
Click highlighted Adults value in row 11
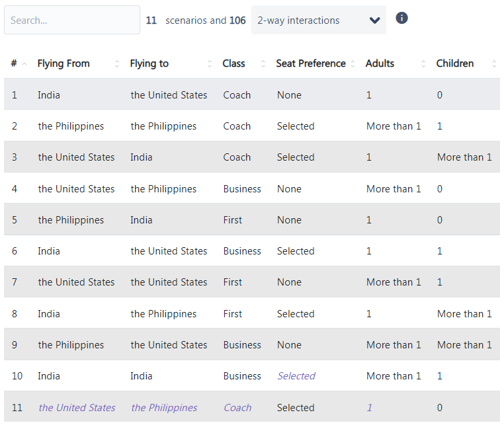point(369,407)
